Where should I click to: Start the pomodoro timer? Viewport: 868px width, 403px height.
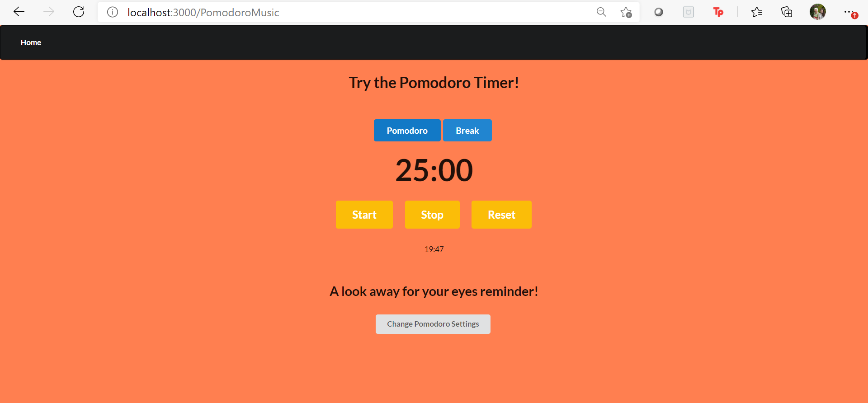click(364, 215)
